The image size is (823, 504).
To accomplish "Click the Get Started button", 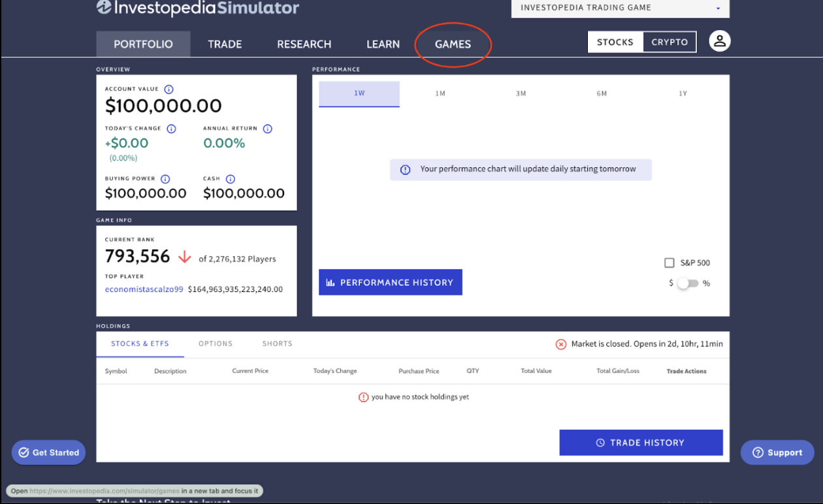I will pos(48,452).
